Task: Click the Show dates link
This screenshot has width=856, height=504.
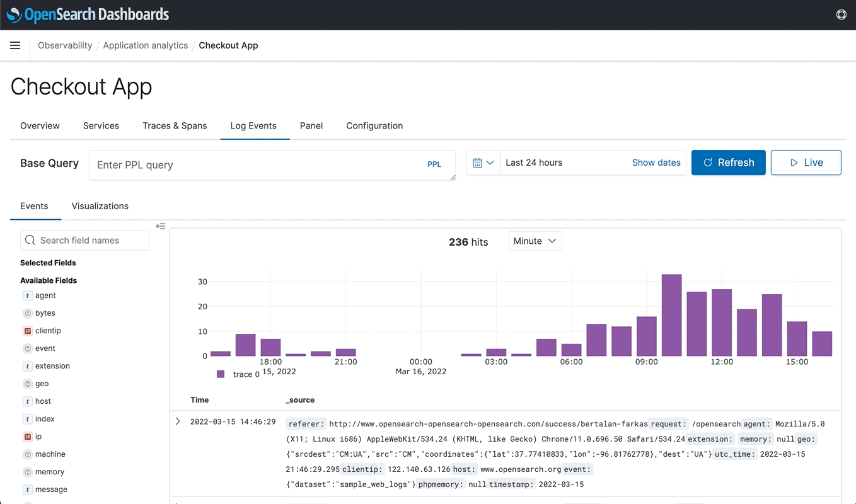Action: click(656, 162)
